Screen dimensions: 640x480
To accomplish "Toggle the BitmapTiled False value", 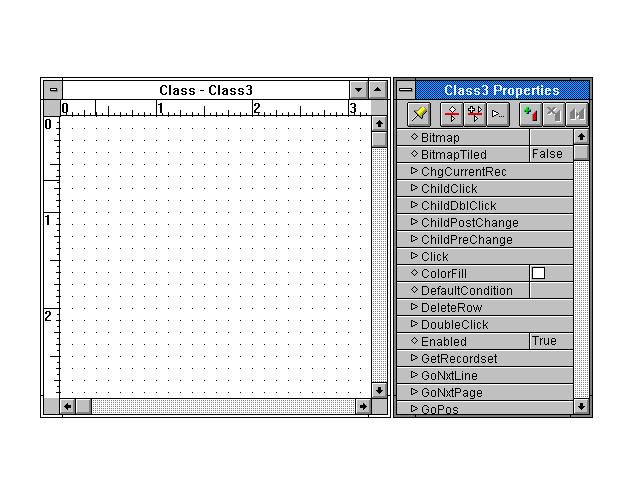I will [550, 154].
